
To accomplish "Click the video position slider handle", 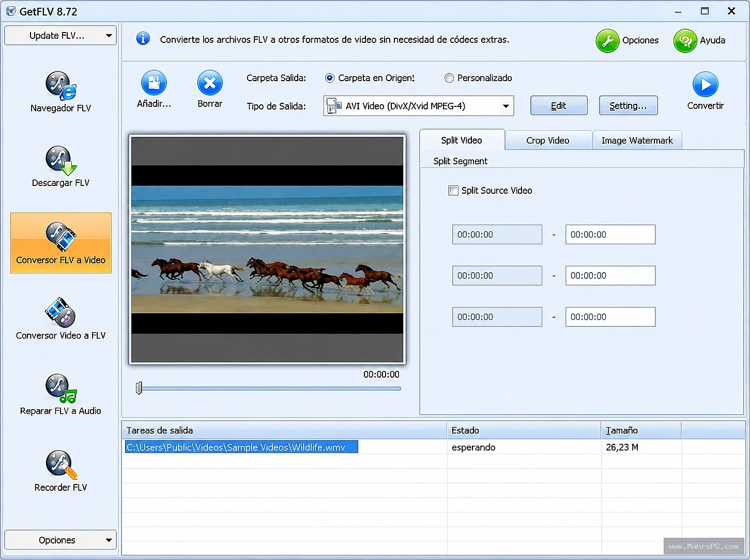I will tap(139, 388).
